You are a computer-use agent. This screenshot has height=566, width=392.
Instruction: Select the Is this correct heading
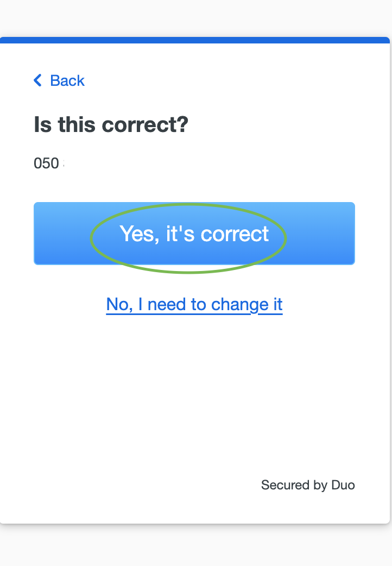click(x=111, y=124)
